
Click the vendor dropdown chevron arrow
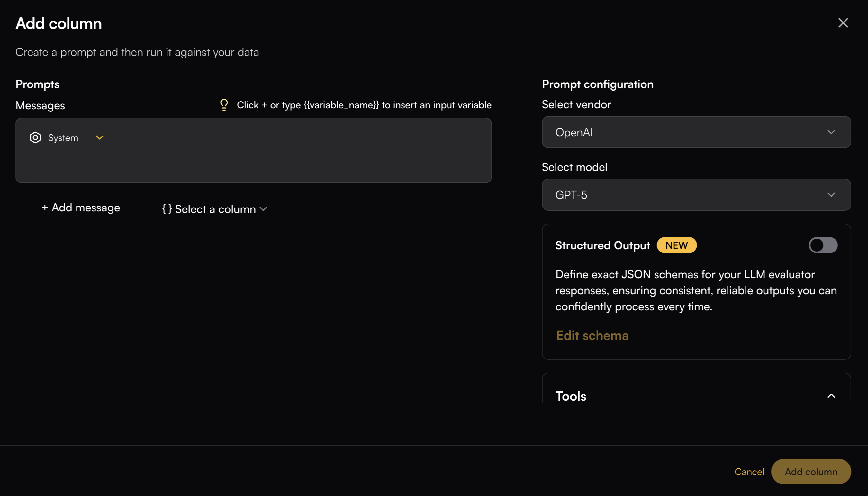(831, 132)
